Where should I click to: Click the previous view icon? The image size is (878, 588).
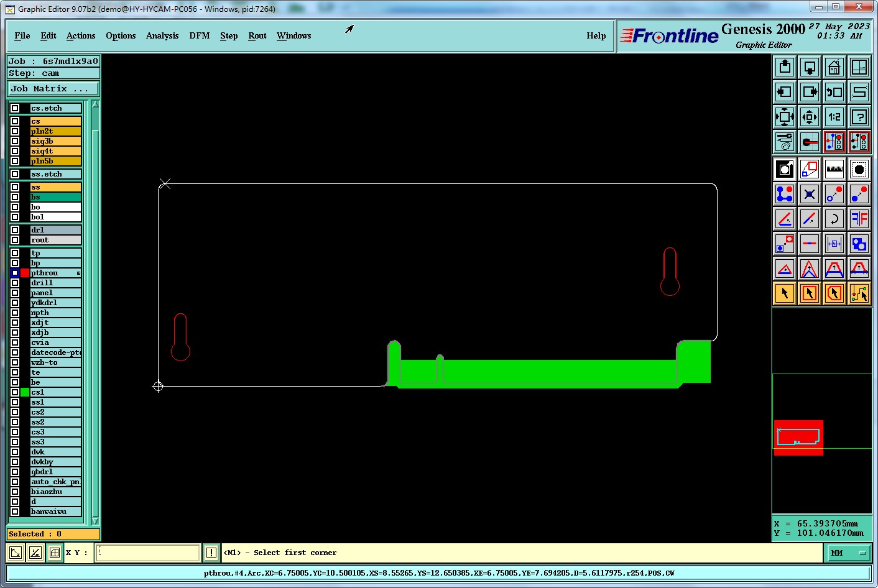[834, 92]
